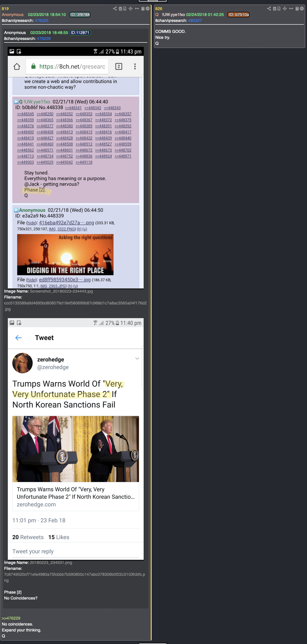Open the 8chan link 476325
307x644 pixels.
(42, 21)
